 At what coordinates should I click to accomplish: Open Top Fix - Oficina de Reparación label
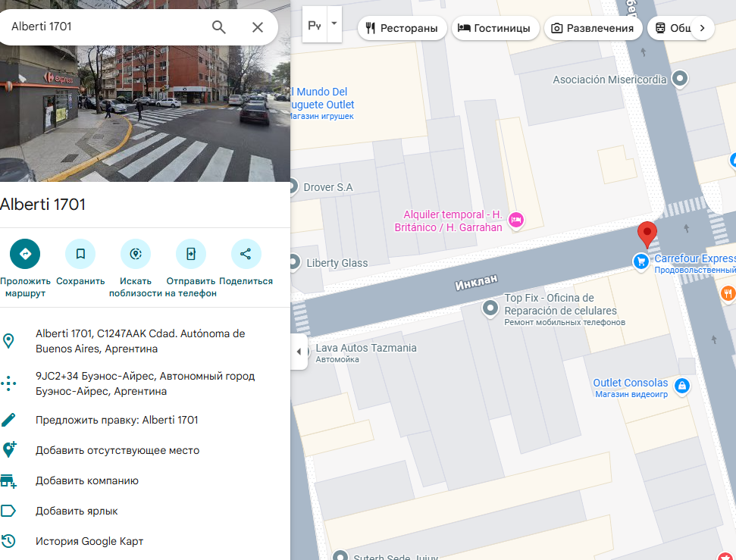tap(564, 309)
